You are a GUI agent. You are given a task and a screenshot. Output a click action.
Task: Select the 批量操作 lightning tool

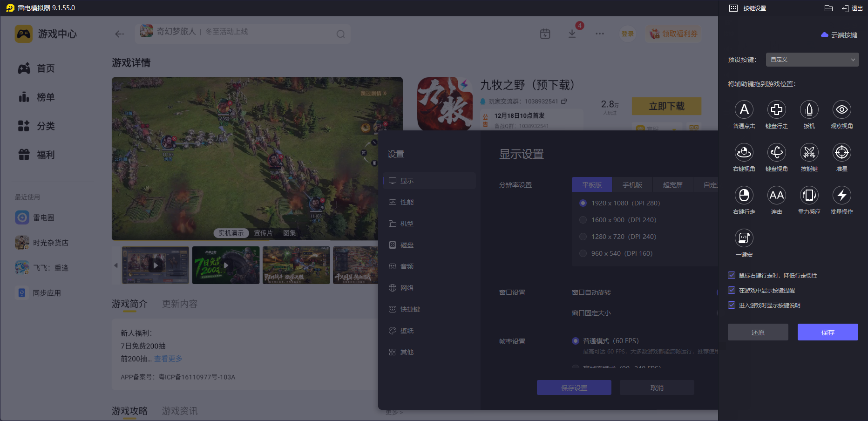(x=842, y=200)
